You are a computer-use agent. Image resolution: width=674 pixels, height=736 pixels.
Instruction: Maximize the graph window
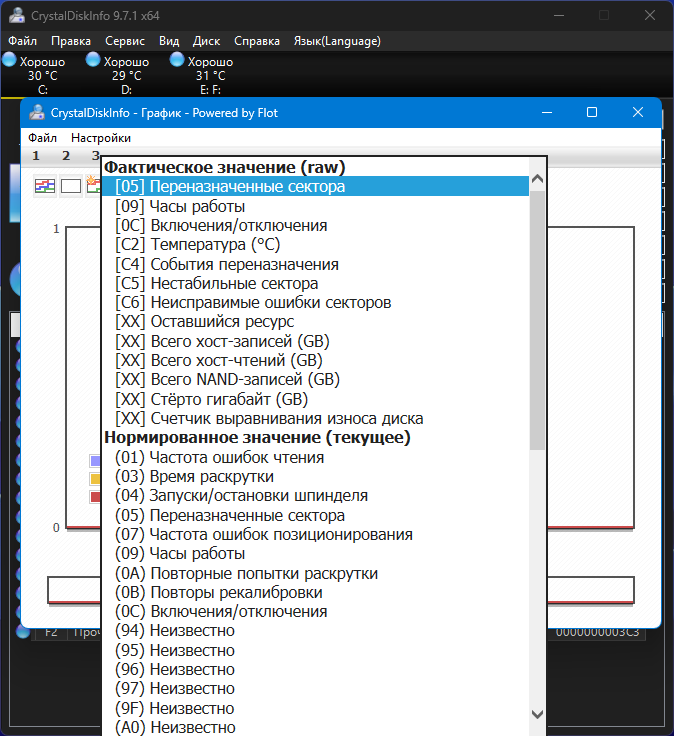pyautogui.click(x=592, y=112)
